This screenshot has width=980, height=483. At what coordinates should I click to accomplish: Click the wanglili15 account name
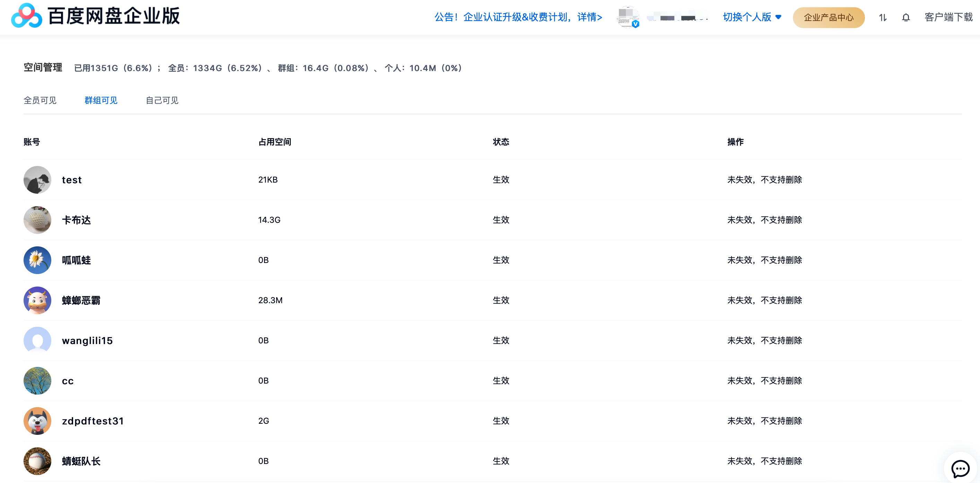point(87,341)
